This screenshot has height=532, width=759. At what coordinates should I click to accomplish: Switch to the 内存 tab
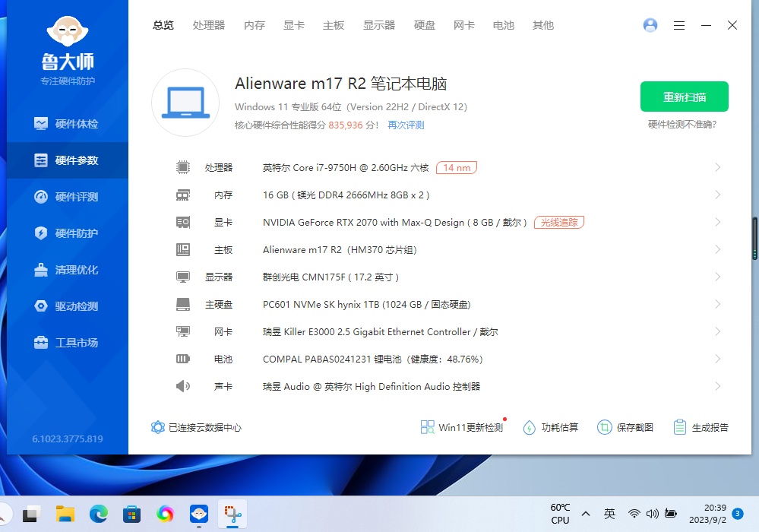coord(255,25)
